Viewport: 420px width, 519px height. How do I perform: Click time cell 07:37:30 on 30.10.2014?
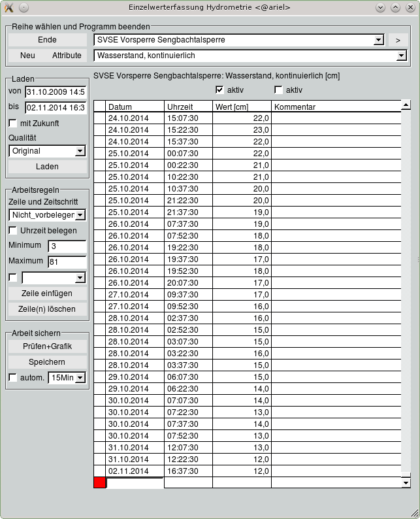click(189, 424)
